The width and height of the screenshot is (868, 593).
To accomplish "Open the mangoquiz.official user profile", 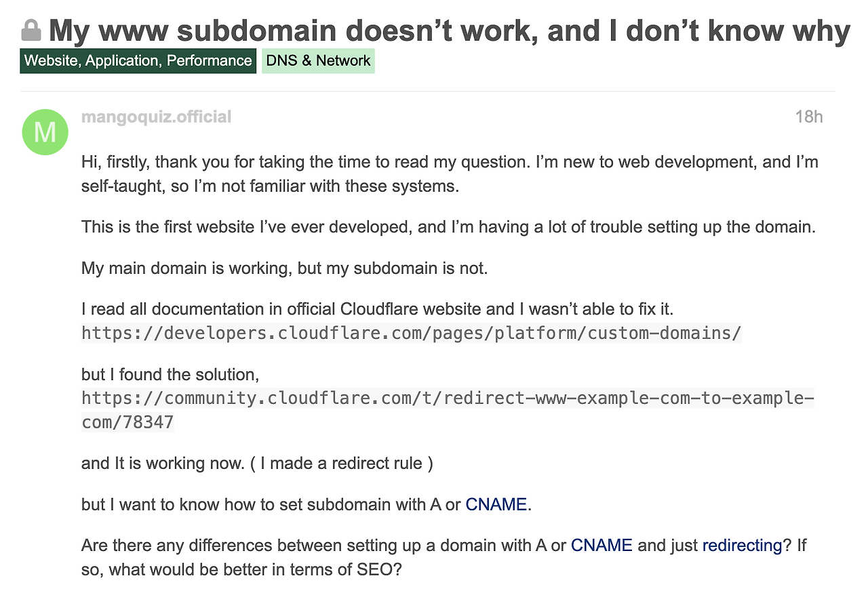I will tap(156, 117).
